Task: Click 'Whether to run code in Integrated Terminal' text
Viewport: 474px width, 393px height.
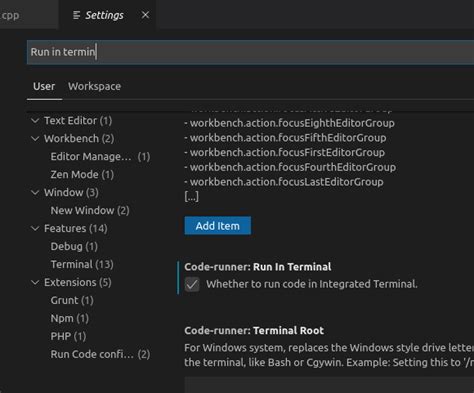Action: click(312, 284)
